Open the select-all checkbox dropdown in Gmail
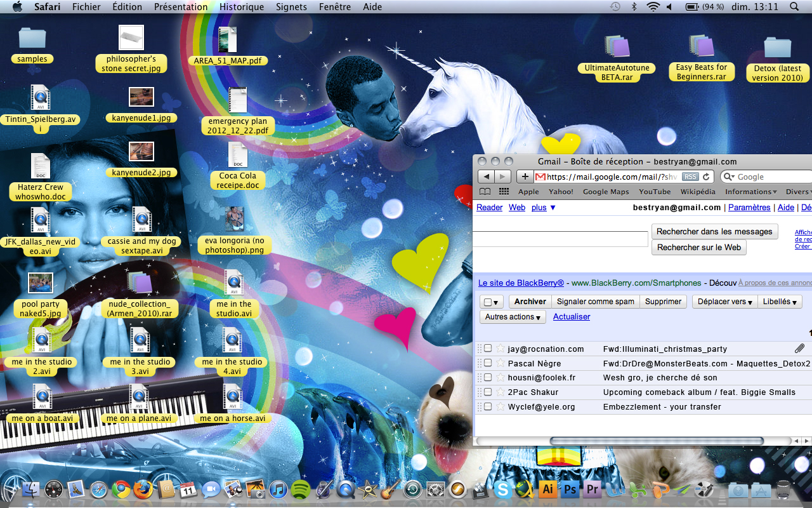The image size is (812, 508). pos(492,302)
